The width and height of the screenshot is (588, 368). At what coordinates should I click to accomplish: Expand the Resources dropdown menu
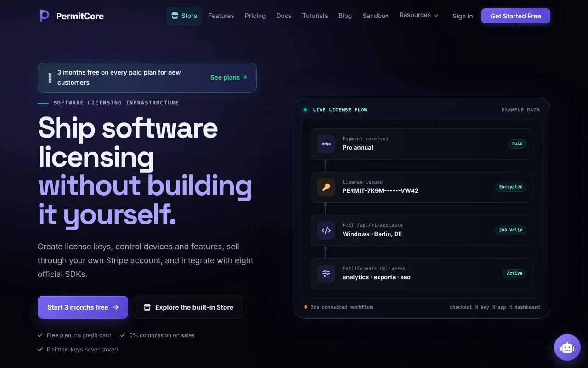click(419, 15)
